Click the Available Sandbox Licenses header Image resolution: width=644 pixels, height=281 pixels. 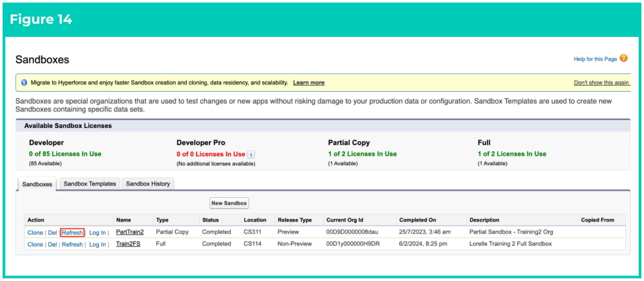pos(68,126)
